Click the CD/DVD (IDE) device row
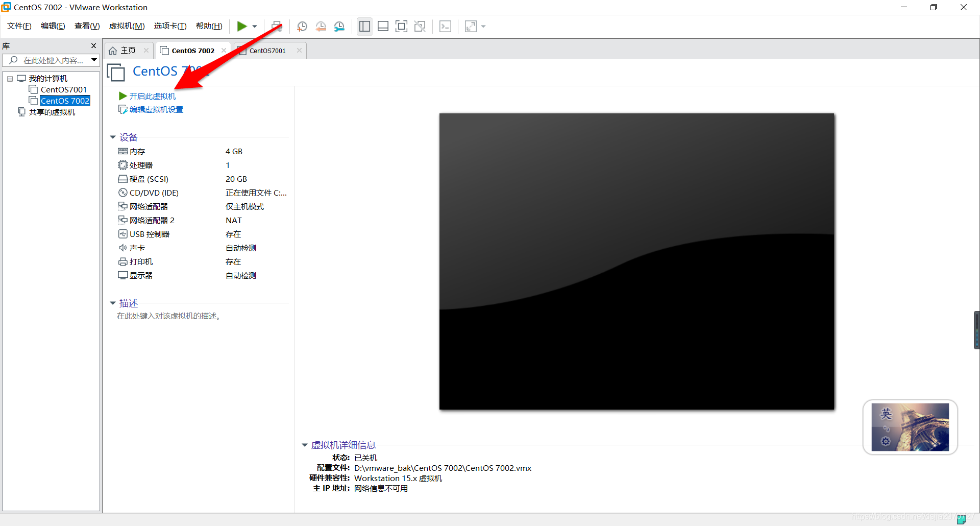Viewport: 980px width, 526px height. pos(202,193)
